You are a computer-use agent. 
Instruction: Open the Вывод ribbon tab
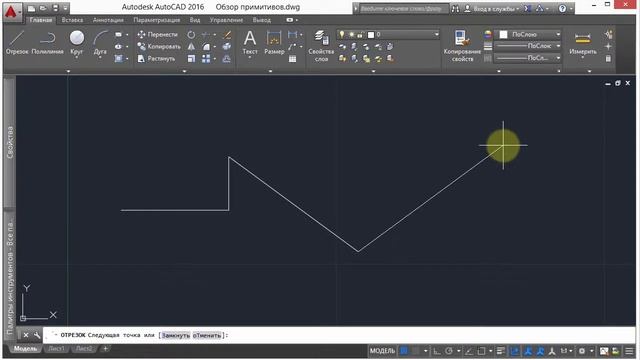click(x=262, y=20)
